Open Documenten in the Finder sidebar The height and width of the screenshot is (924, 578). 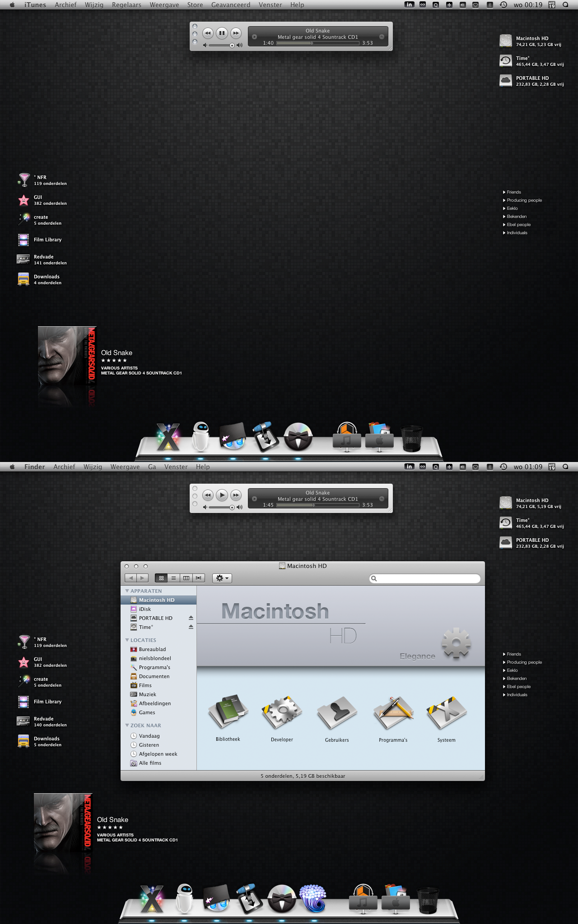pyautogui.click(x=158, y=676)
